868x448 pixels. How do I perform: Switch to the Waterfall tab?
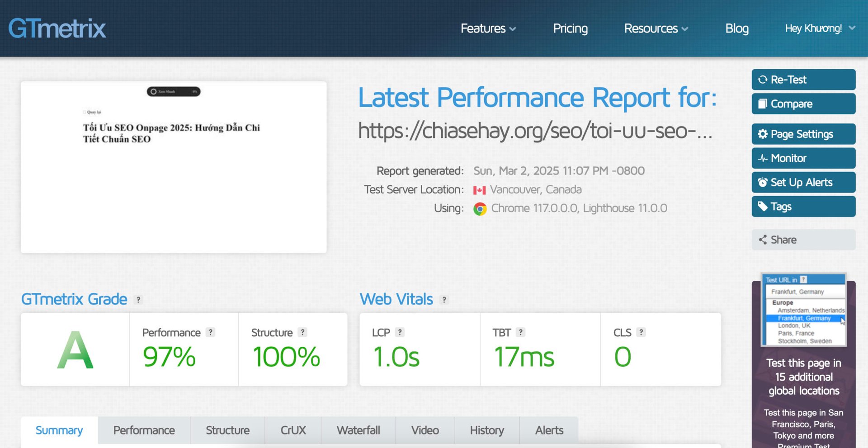[358, 430]
